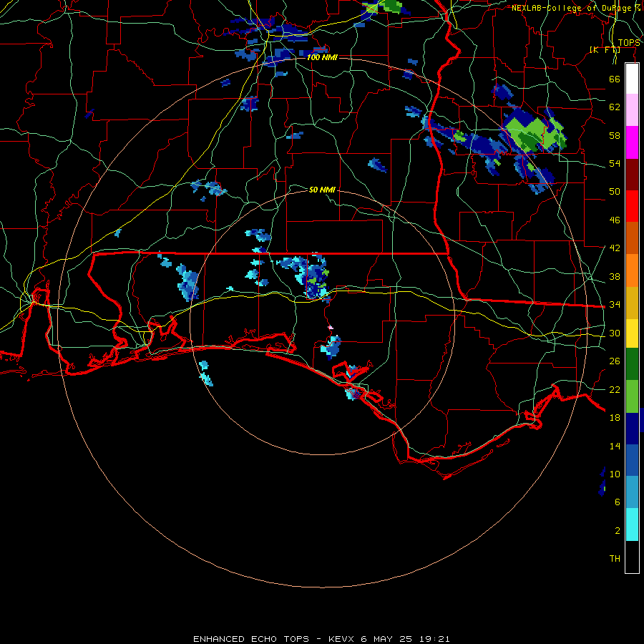Click the dark green swatch between 22 and 26
Viewport: 644px width, 644px height.
click(x=632, y=364)
